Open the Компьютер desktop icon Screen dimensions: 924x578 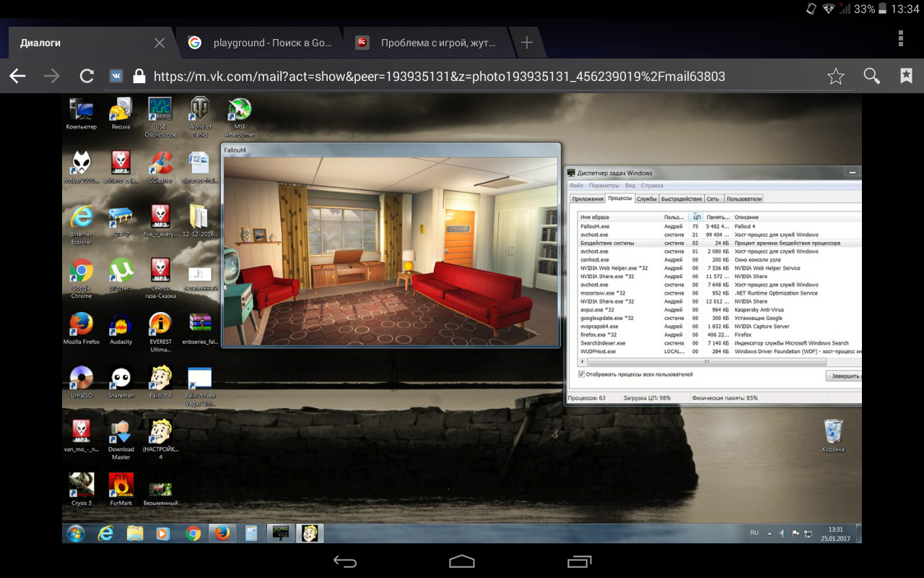tap(81, 114)
